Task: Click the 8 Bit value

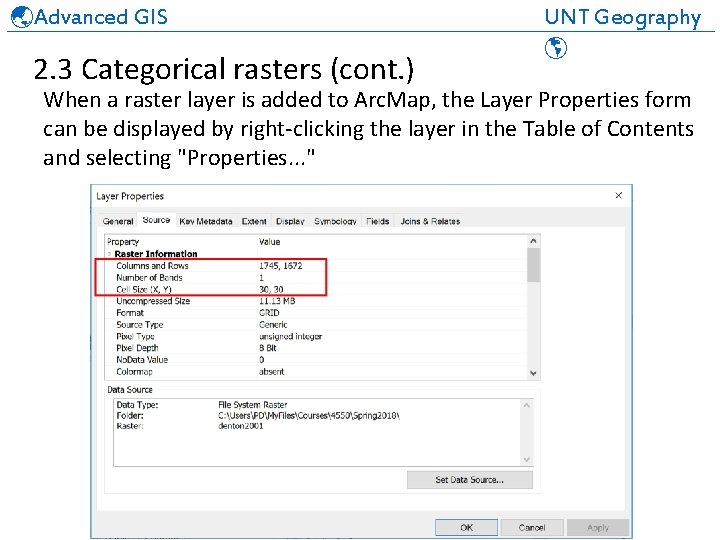Action: (268, 348)
